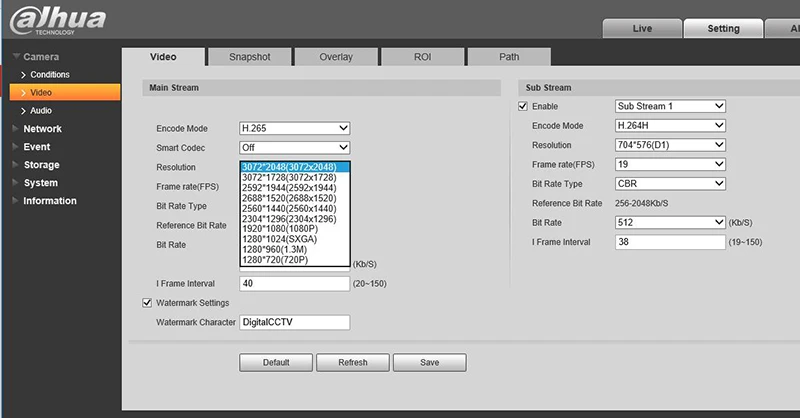Click Main Stream I Frame Interval field

tap(294, 283)
